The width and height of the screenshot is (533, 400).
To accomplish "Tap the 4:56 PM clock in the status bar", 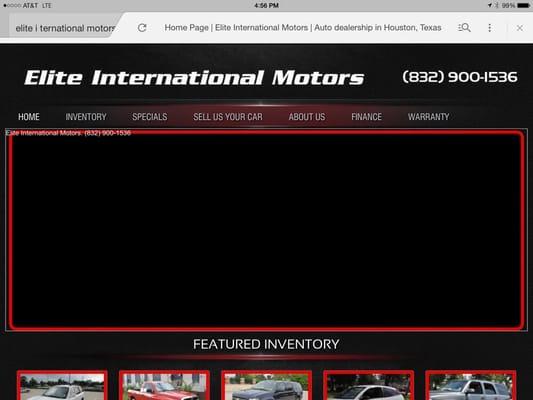I will pyautogui.click(x=266, y=5).
